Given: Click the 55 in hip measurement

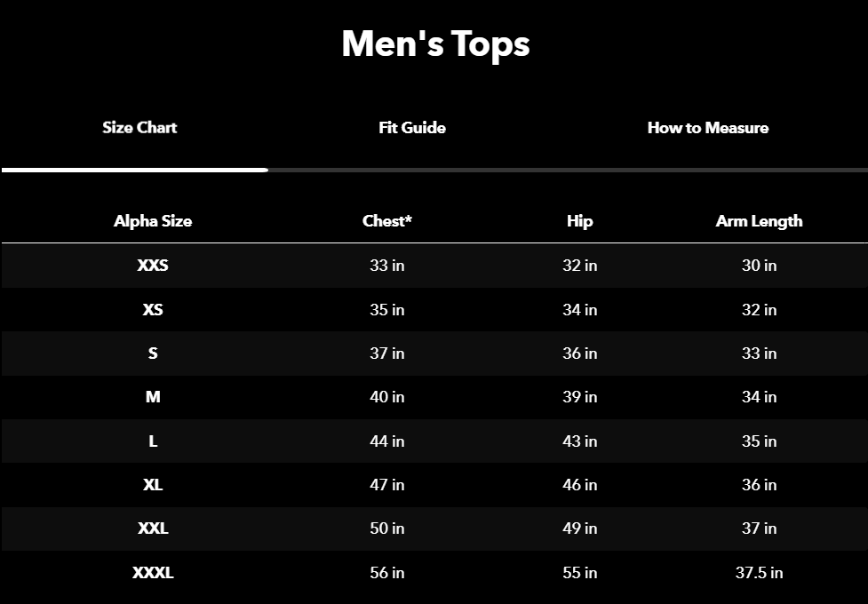Looking at the screenshot, I should point(579,573).
